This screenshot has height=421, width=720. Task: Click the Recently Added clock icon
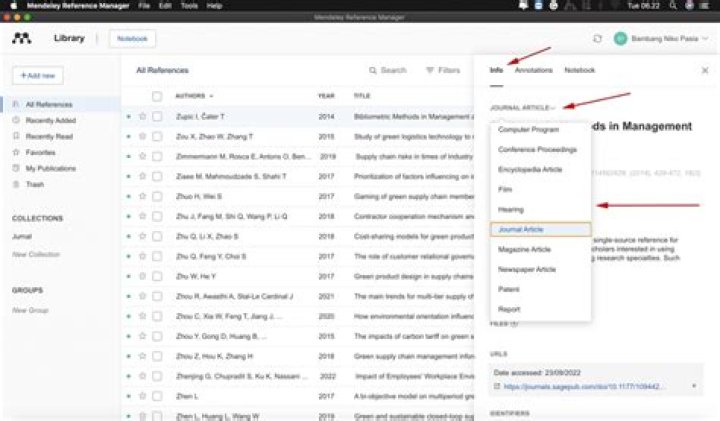[x=16, y=120]
